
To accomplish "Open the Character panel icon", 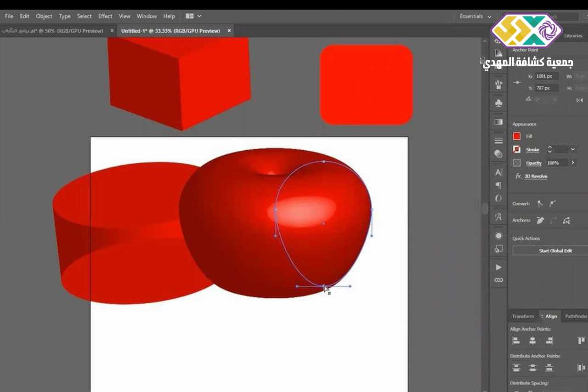I will point(498,172).
